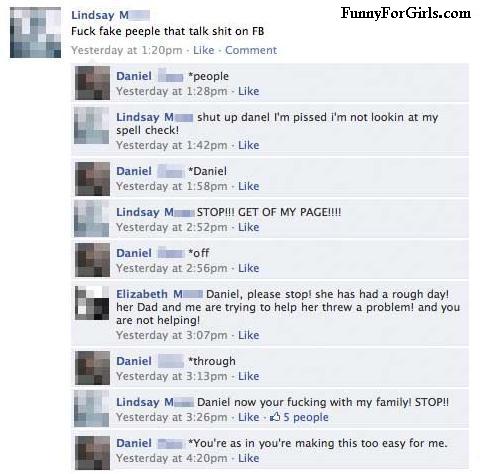Like Elizabeth's comment from 3:07pm
The height and width of the screenshot is (474, 480).
click(248, 335)
